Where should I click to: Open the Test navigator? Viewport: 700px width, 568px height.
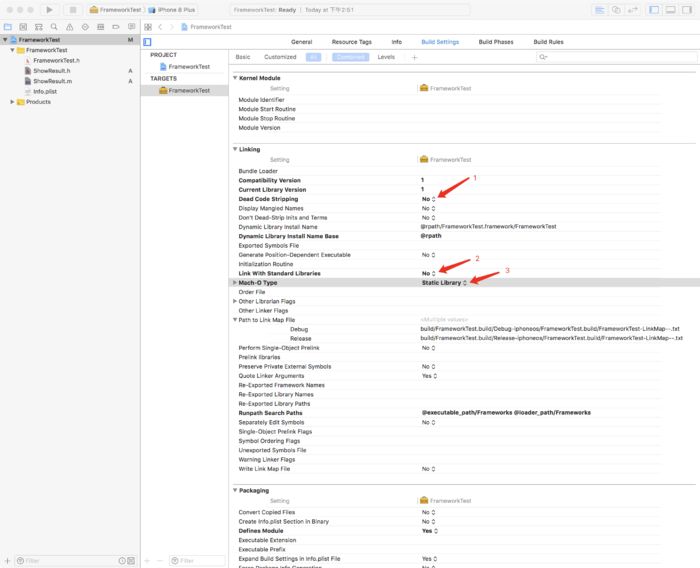[x=85, y=27]
